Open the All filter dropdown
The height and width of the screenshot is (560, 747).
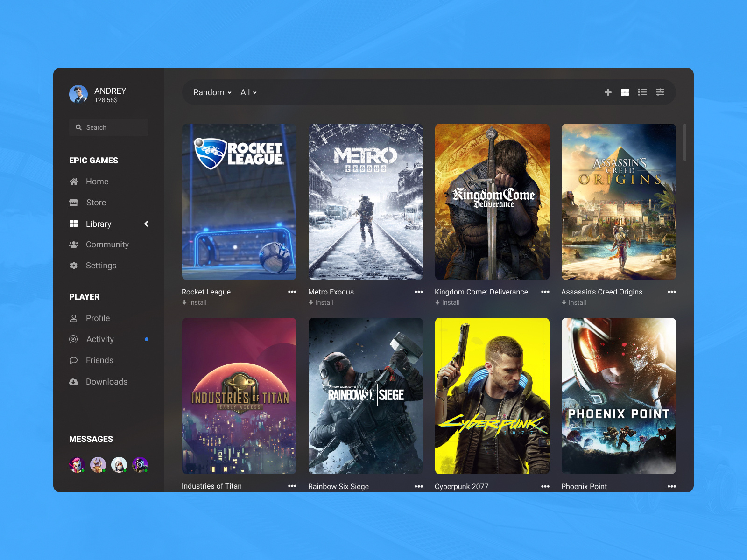[248, 92]
